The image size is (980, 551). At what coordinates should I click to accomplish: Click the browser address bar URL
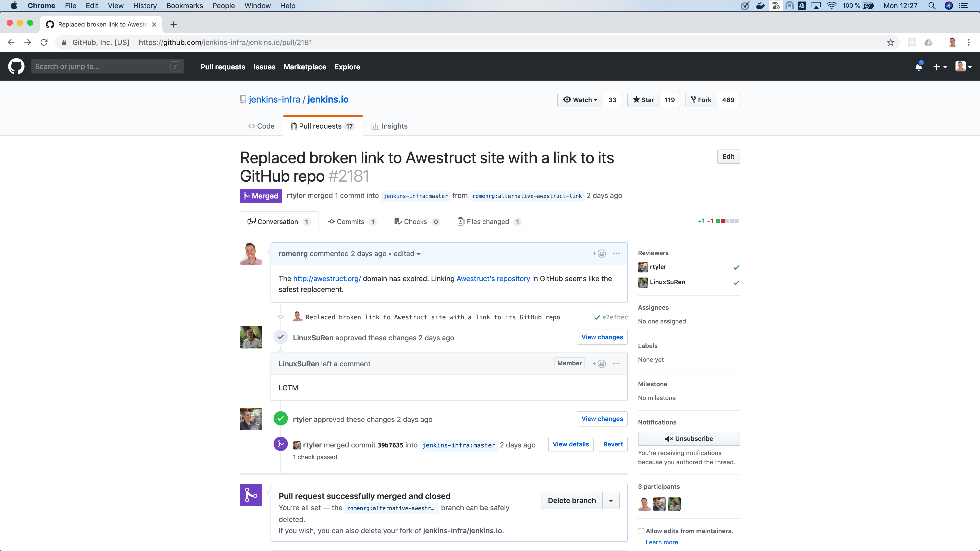pos(225,42)
